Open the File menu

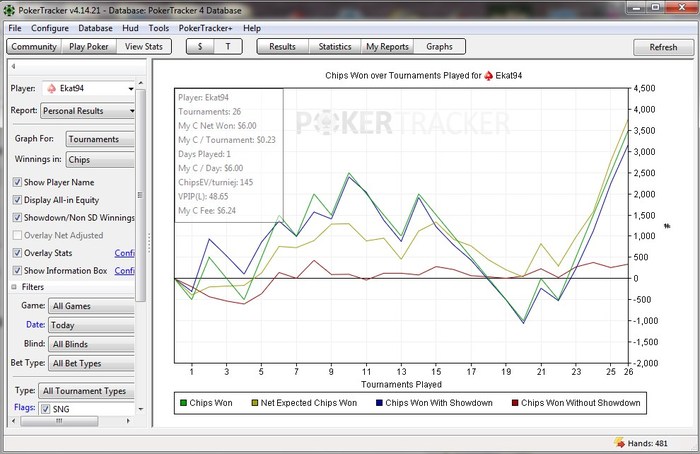tap(15, 28)
